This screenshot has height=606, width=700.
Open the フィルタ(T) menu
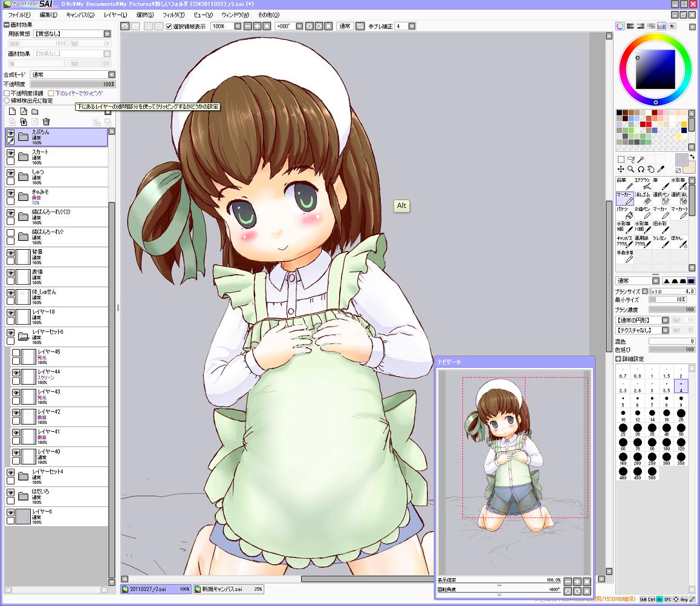173,15
